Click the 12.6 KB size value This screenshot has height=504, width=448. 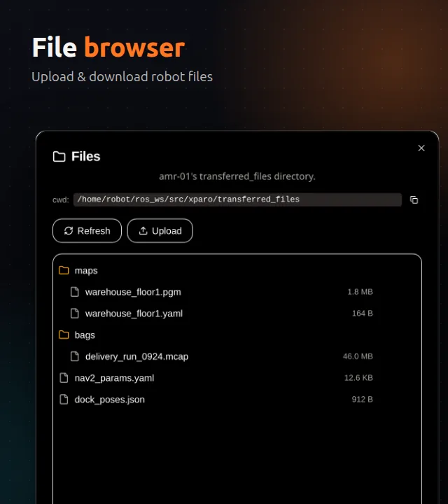pyautogui.click(x=358, y=378)
